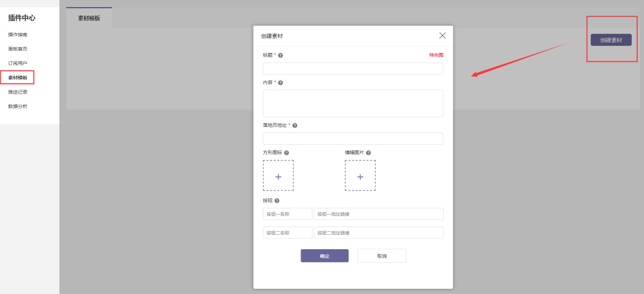The image size is (644, 294).
Task: Open 推送记录 in the sidebar
Action: (18, 92)
